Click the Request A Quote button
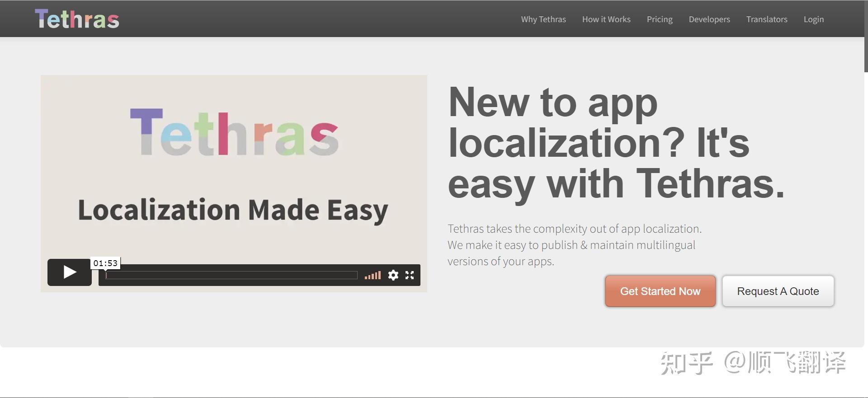 click(778, 291)
